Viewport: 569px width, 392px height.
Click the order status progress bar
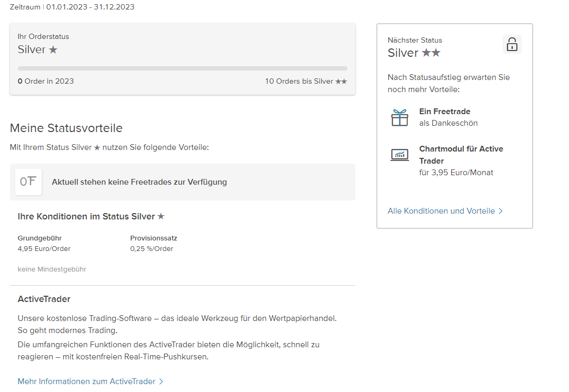pos(182,68)
